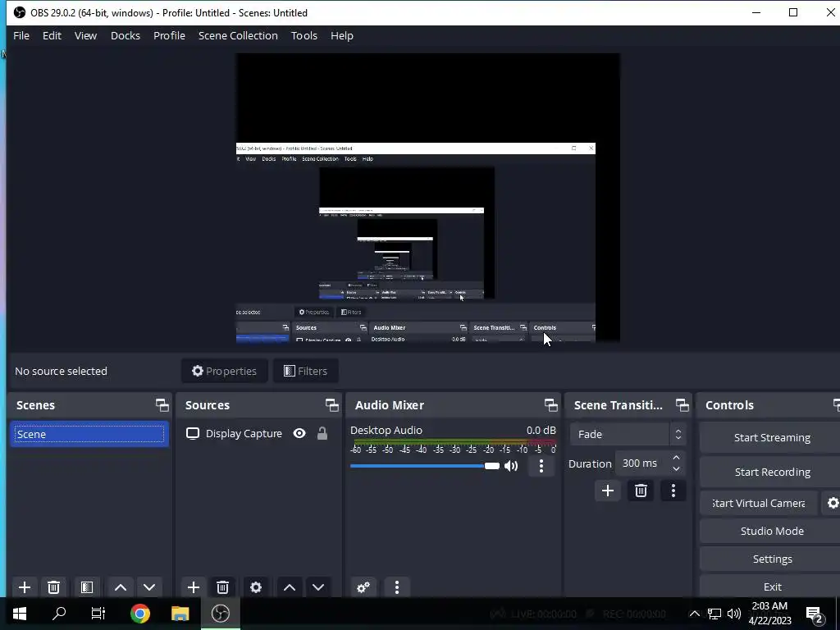Add a scene transition with plus icon
Image resolution: width=840 pixels, height=630 pixels.
[x=608, y=491]
